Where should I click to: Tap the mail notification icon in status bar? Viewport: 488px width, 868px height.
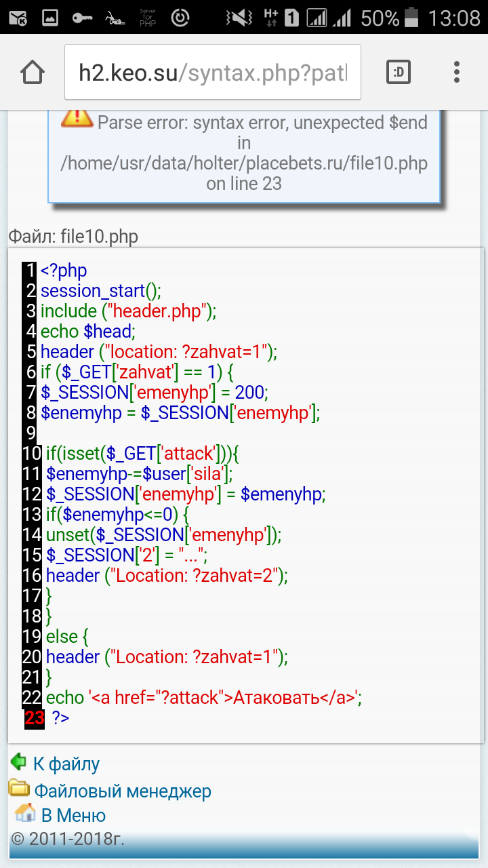click(x=18, y=18)
